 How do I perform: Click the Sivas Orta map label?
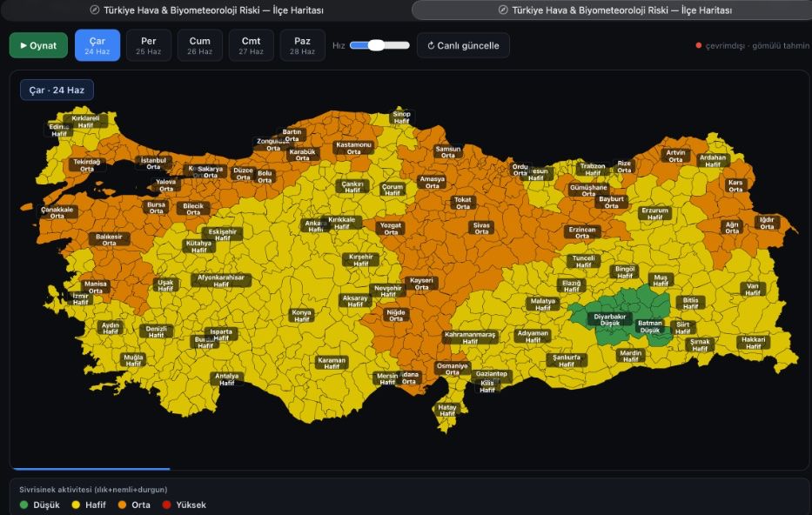(481, 228)
